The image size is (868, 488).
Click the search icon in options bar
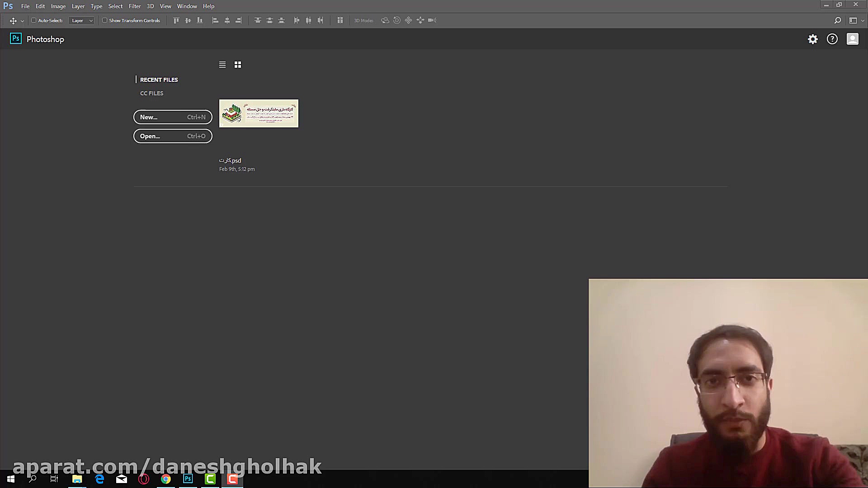click(837, 20)
